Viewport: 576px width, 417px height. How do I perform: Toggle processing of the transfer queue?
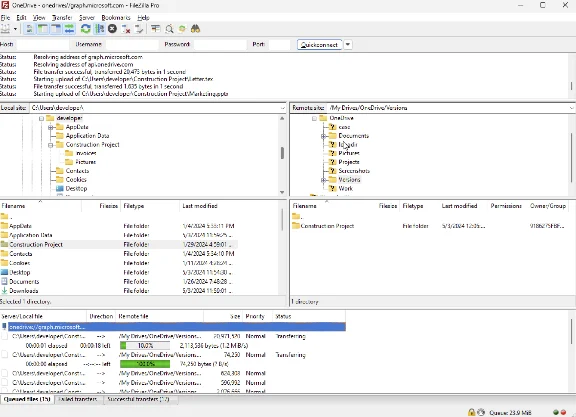coord(99,29)
